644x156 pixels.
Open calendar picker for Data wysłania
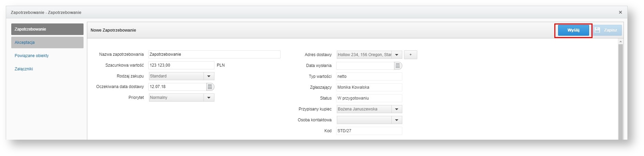click(x=398, y=66)
